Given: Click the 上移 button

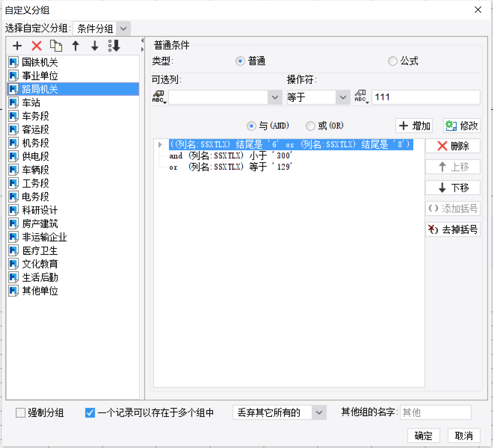Looking at the screenshot, I should [x=453, y=167].
